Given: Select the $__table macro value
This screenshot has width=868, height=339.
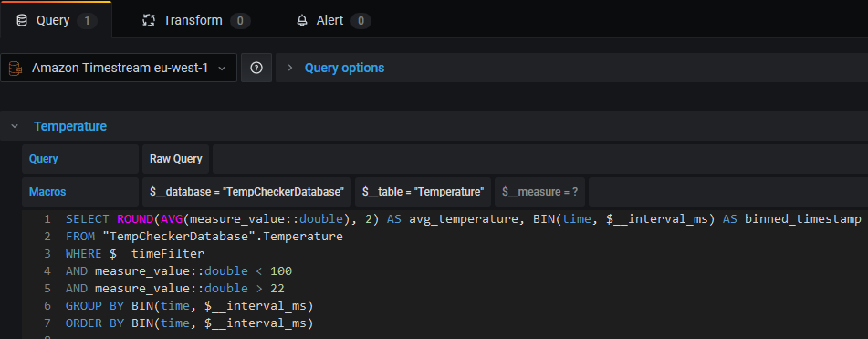Looking at the screenshot, I should pyautogui.click(x=423, y=192).
